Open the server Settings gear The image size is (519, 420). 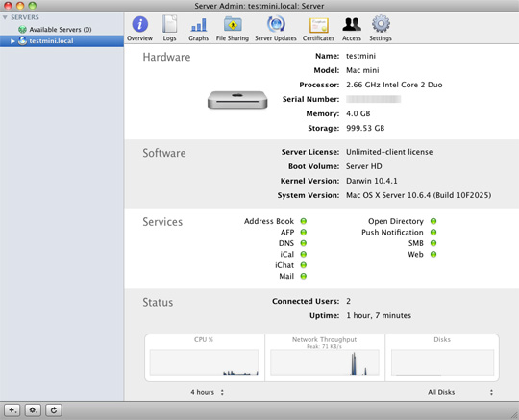click(x=381, y=24)
